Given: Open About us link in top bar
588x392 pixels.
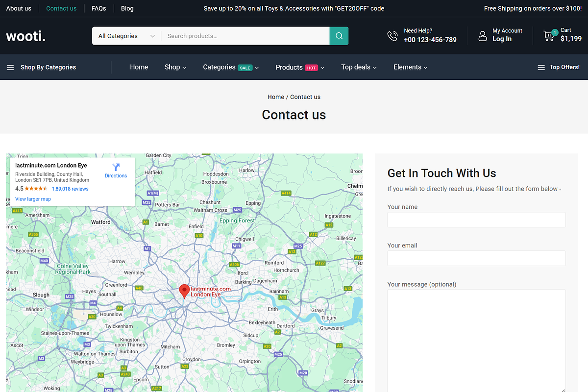Looking at the screenshot, I should click(x=19, y=8).
